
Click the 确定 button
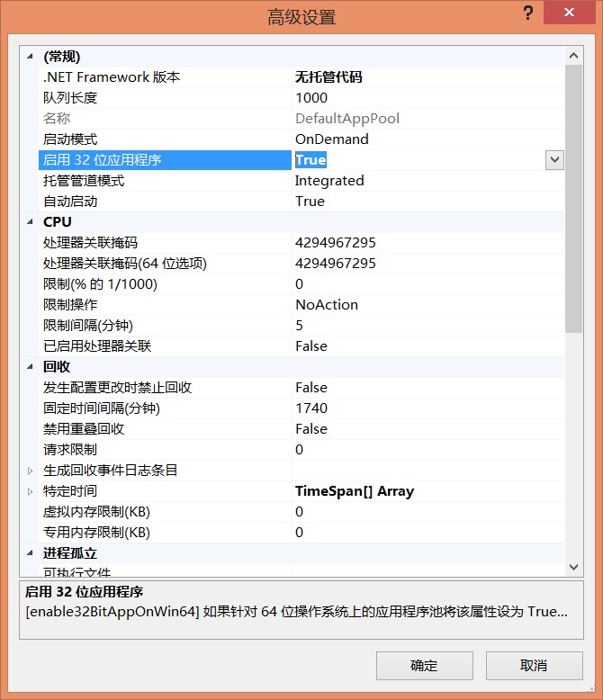click(x=424, y=666)
